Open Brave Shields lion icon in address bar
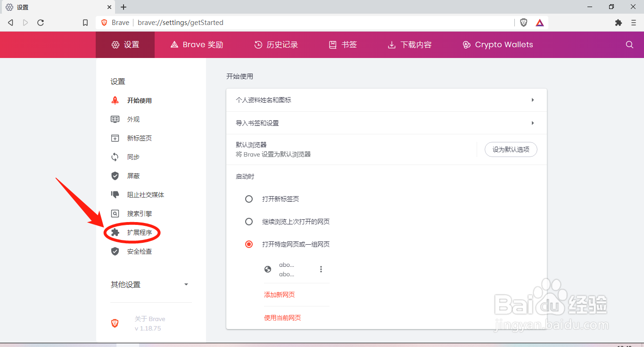 click(524, 23)
